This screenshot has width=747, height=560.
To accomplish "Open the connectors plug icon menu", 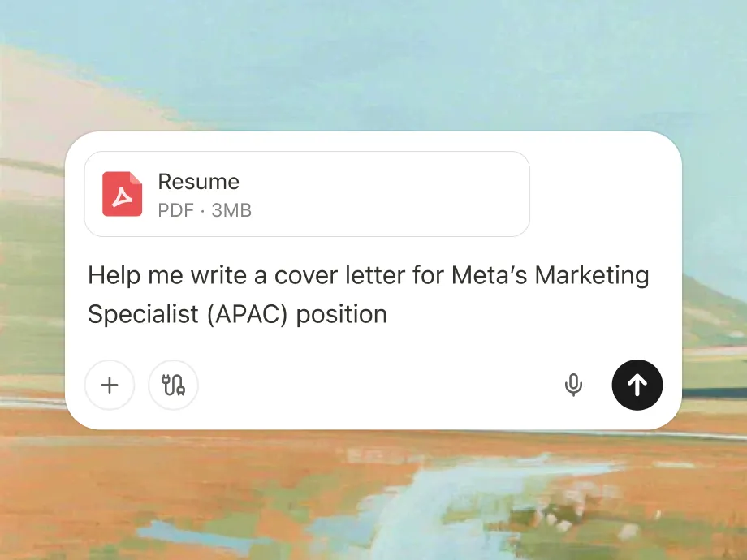I will [x=173, y=385].
